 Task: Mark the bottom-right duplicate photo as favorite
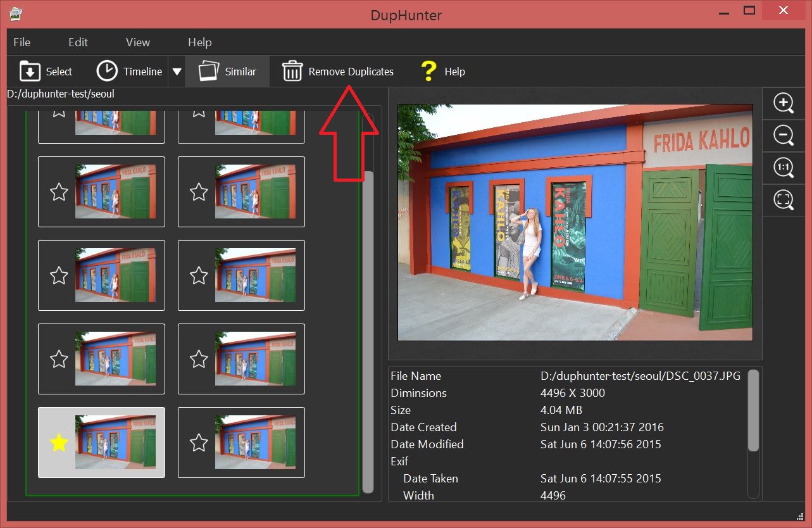click(x=198, y=443)
